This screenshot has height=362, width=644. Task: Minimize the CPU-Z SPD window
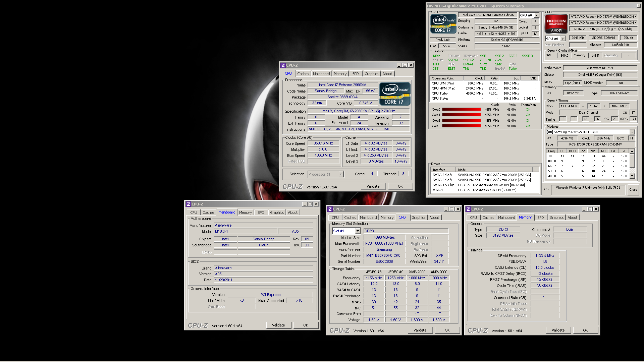point(446,209)
